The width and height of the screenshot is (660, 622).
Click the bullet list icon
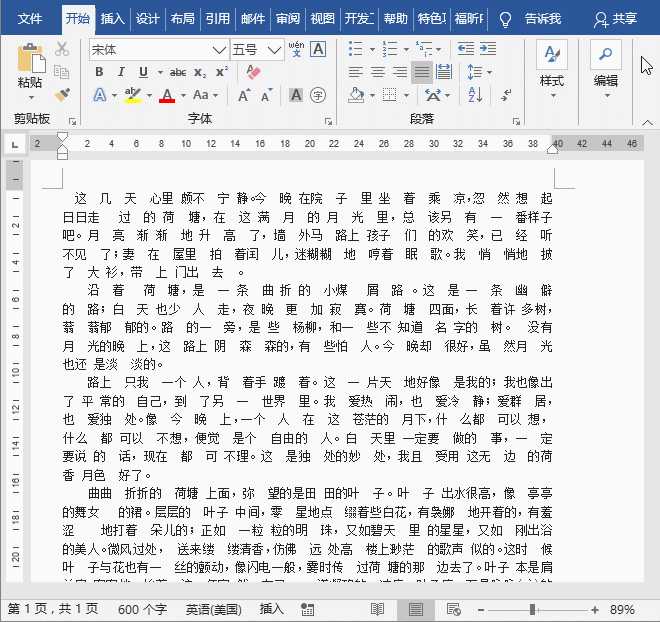click(356, 49)
